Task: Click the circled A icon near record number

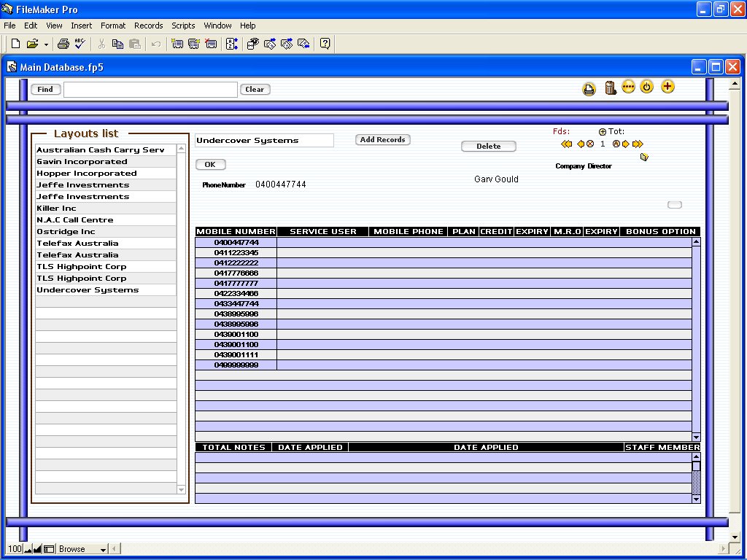Action: (616, 144)
